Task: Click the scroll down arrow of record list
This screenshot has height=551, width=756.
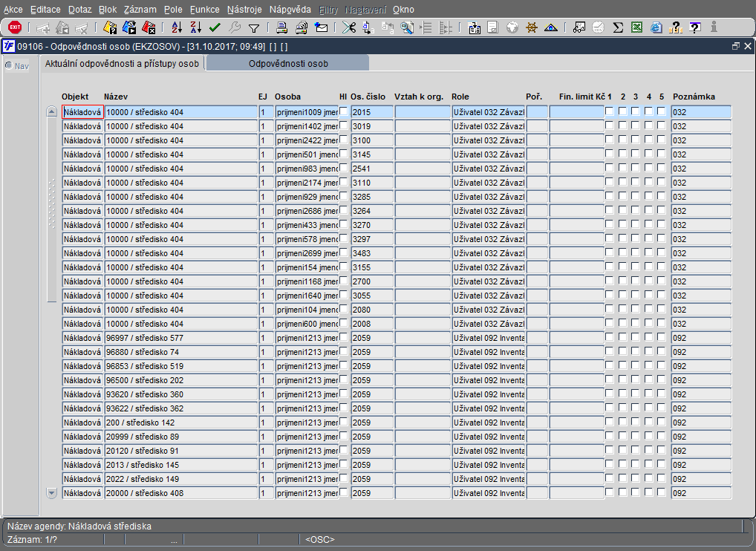Action: pyautogui.click(x=51, y=493)
